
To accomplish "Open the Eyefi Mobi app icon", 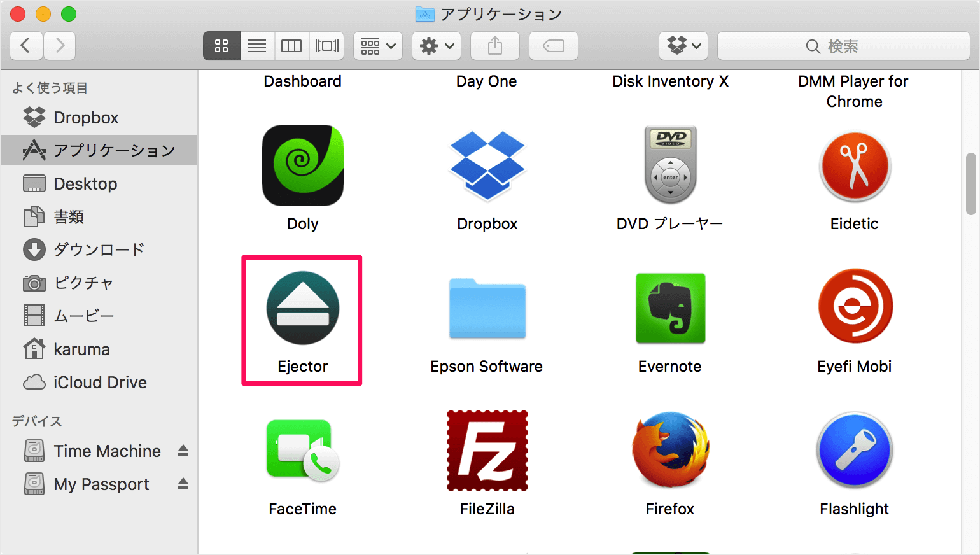I will click(x=855, y=306).
